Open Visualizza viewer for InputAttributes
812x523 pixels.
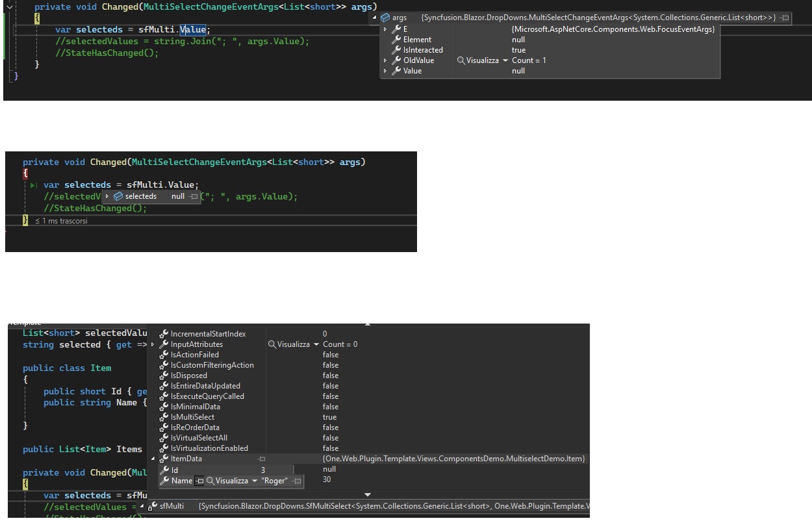point(290,344)
